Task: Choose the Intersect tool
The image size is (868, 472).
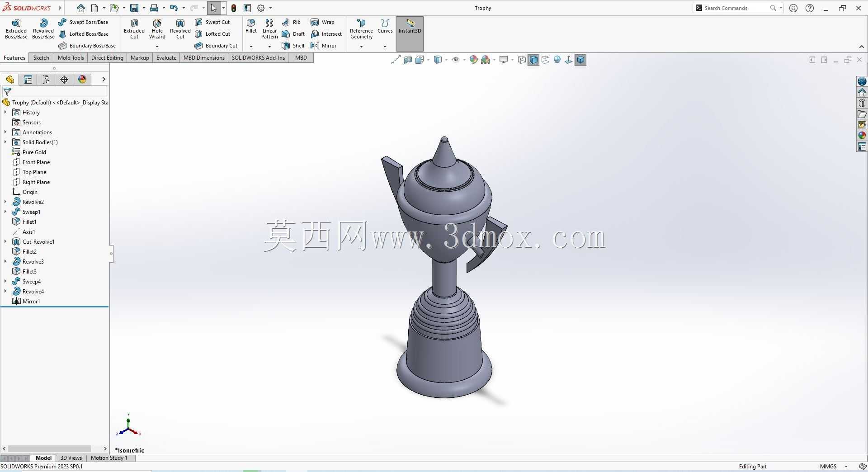Action: coord(326,34)
